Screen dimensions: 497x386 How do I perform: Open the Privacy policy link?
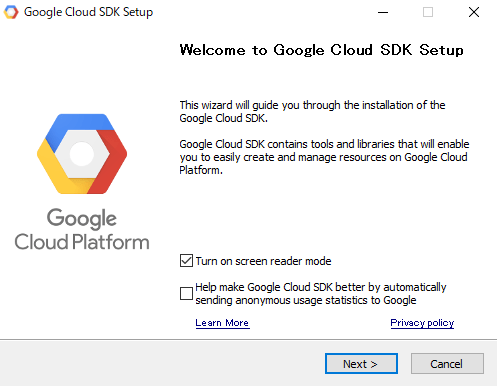pyautogui.click(x=422, y=323)
